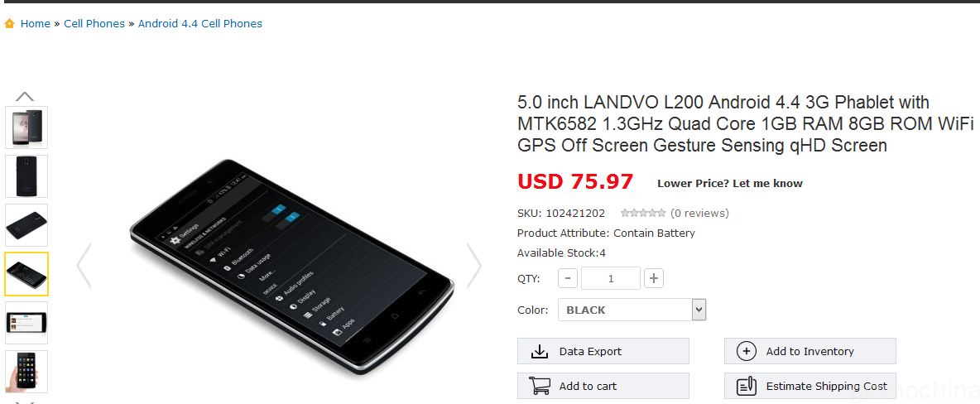Select the hand-holding-phone thumbnail
Image resolution: width=980 pixels, height=404 pixels.
(26, 372)
